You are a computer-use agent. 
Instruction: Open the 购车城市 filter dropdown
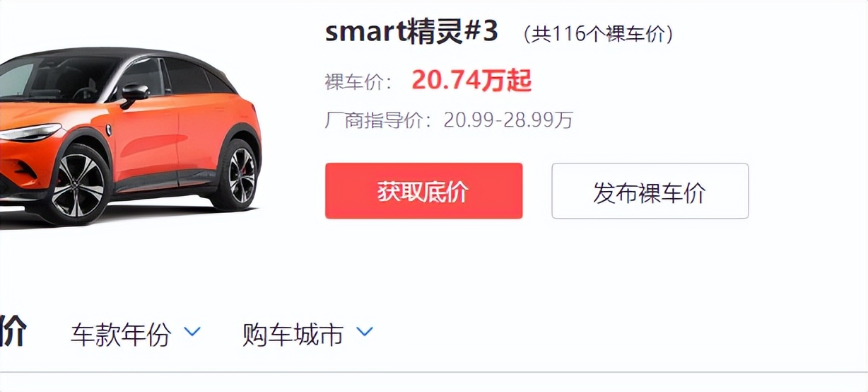coord(293,334)
